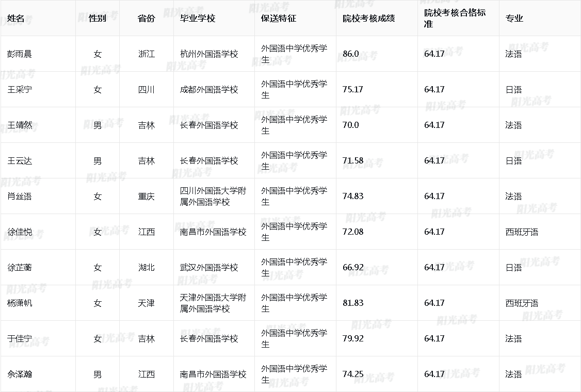
Task: Click the score 72.08
Action: point(353,232)
